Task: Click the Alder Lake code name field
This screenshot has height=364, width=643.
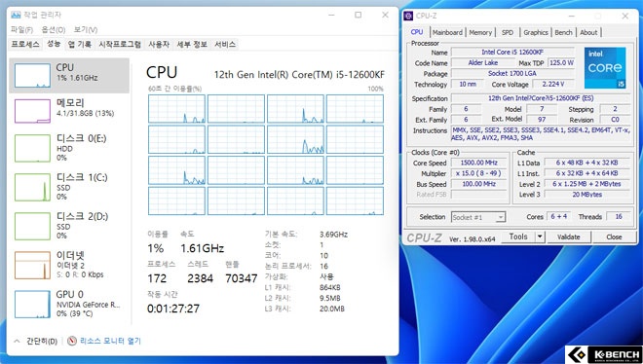Action: click(x=483, y=62)
